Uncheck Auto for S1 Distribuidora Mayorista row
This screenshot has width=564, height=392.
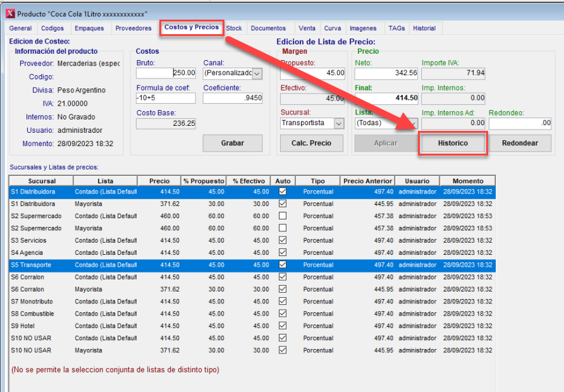point(283,204)
